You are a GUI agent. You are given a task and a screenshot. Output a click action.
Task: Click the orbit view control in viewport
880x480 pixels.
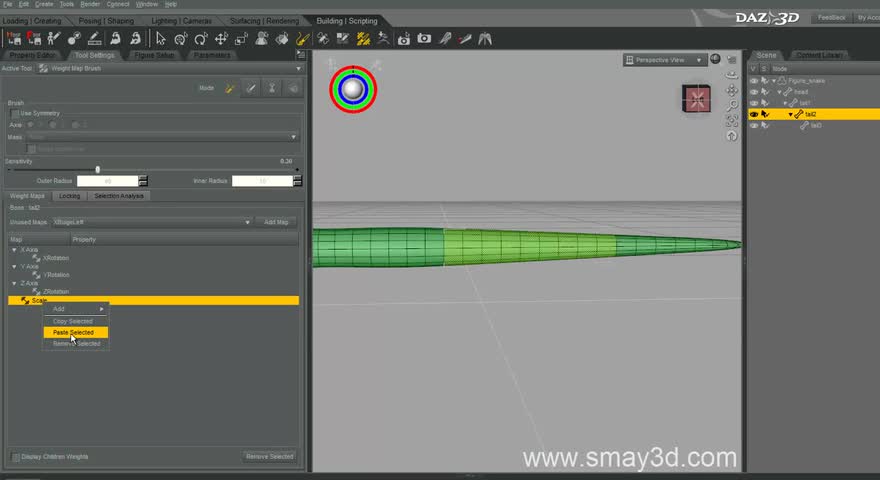[731, 75]
